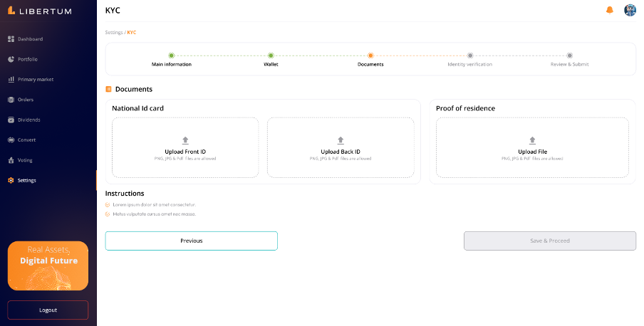Click the notification bell icon
The height and width of the screenshot is (326, 644).
click(x=609, y=10)
